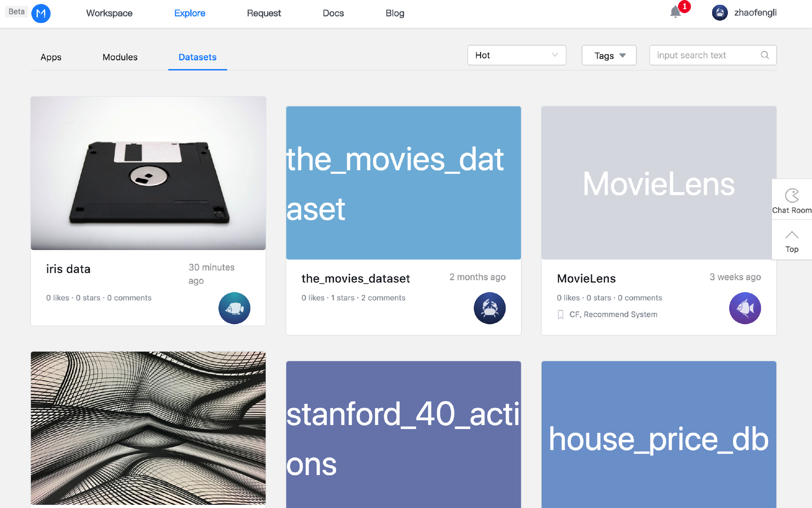The height and width of the screenshot is (508, 812).
Task: Click the search magnifier icon
Action: tap(765, 55)
